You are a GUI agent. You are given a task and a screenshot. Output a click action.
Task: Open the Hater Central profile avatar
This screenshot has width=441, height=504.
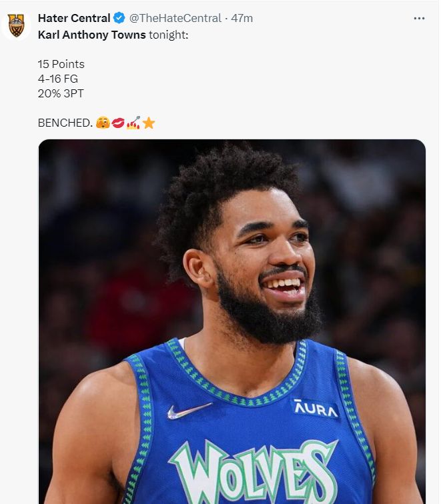pos(16,26)
